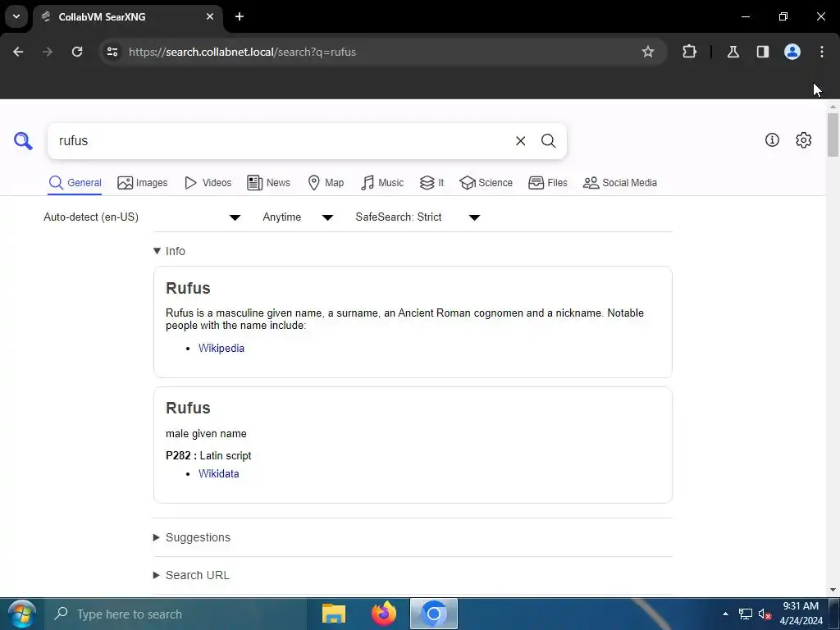Open Chrome three-dot menu
Viewport: 840px width, 630px height.
[822, 52]
